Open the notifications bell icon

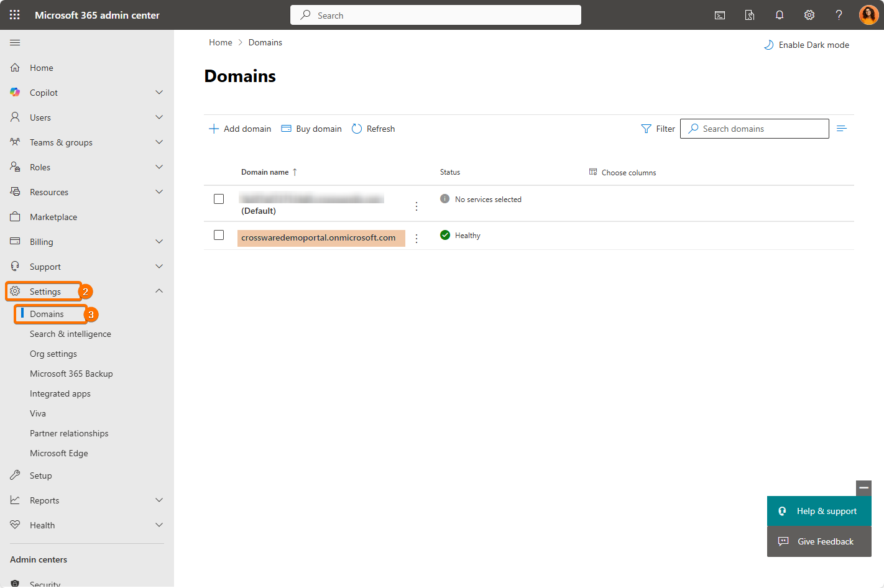tap(779, 15)
